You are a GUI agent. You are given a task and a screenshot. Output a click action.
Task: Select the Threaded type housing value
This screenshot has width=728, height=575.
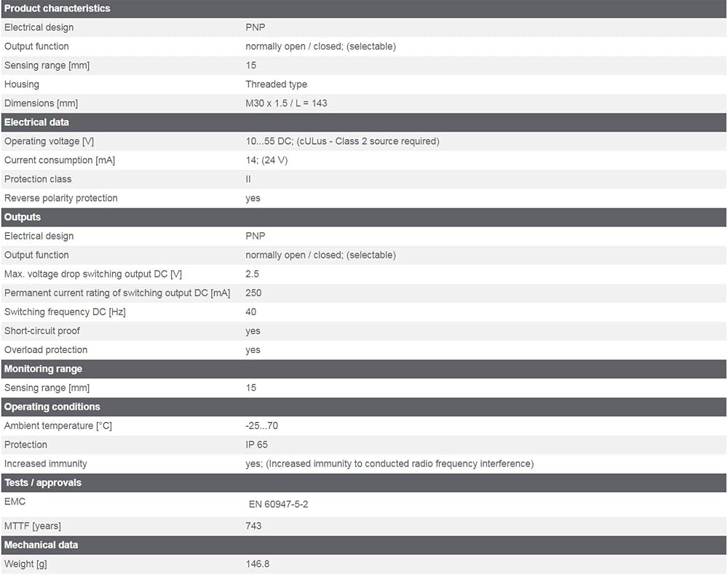pos(276,84)
